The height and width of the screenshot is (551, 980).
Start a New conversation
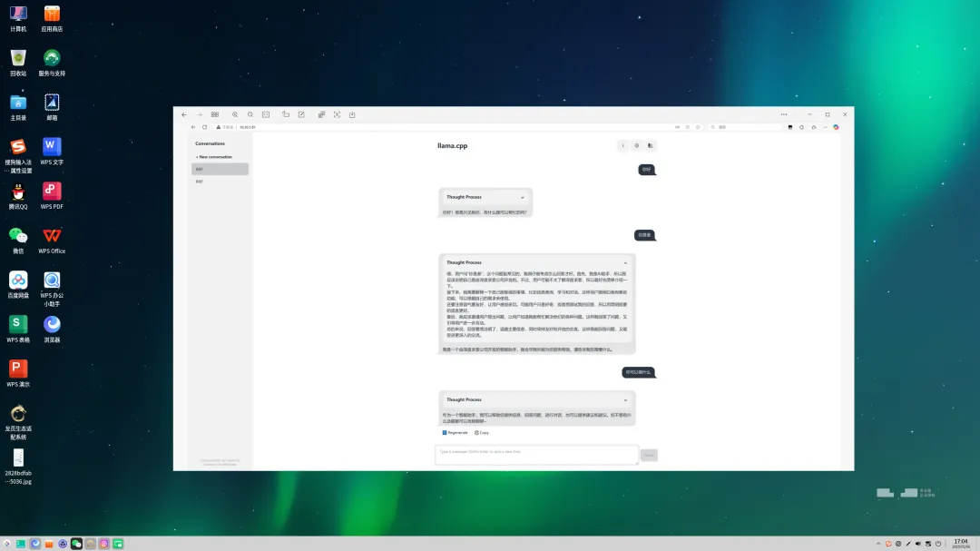[x=214, y=157]
